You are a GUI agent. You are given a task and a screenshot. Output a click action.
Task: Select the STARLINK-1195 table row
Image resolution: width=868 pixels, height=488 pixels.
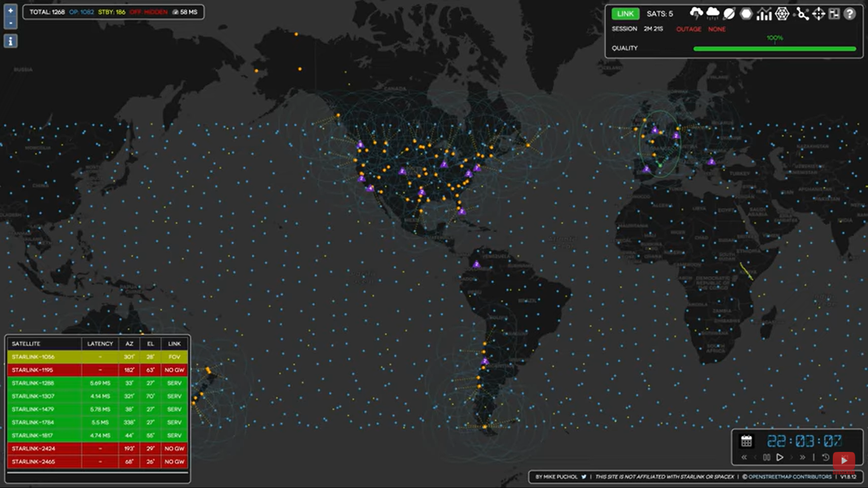pos(97,370)
